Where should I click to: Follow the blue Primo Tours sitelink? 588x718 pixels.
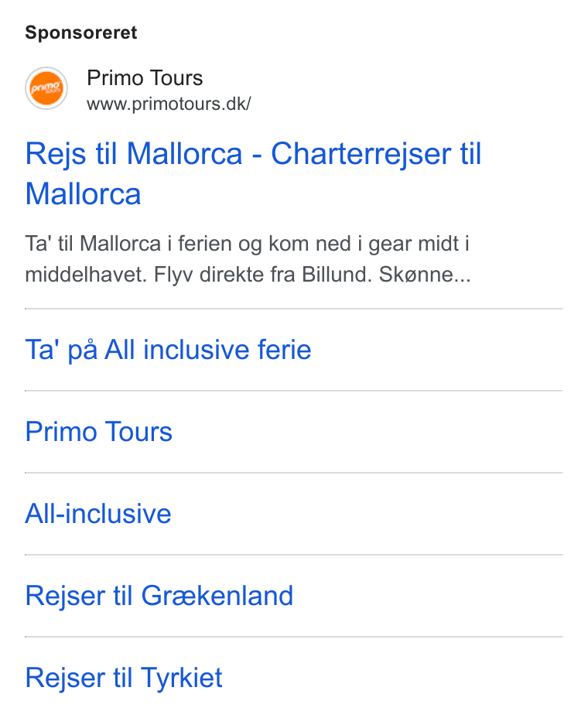pos(99,432)
